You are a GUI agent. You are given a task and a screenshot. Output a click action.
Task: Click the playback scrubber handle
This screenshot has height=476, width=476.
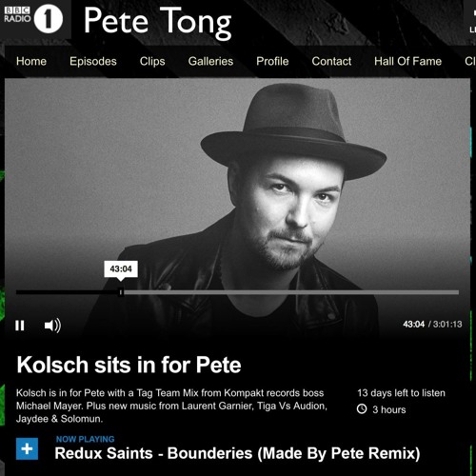coord(121,292)
